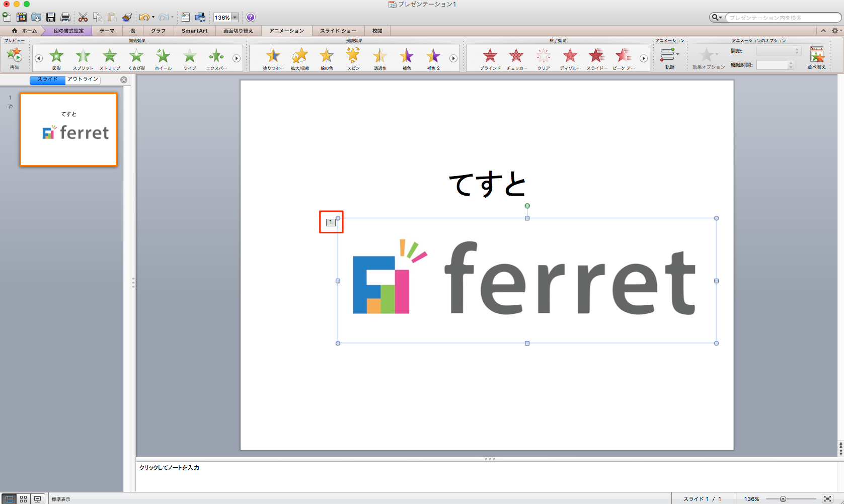The width and height of the screenshot is (844, 504).
Task: Switch sidebar to アウトライン view
Action: 83,79
